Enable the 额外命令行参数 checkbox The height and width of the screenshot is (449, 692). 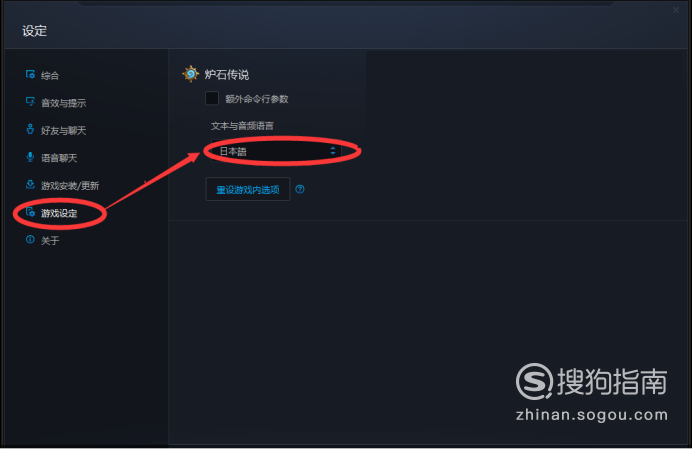(x=212, y=98)
